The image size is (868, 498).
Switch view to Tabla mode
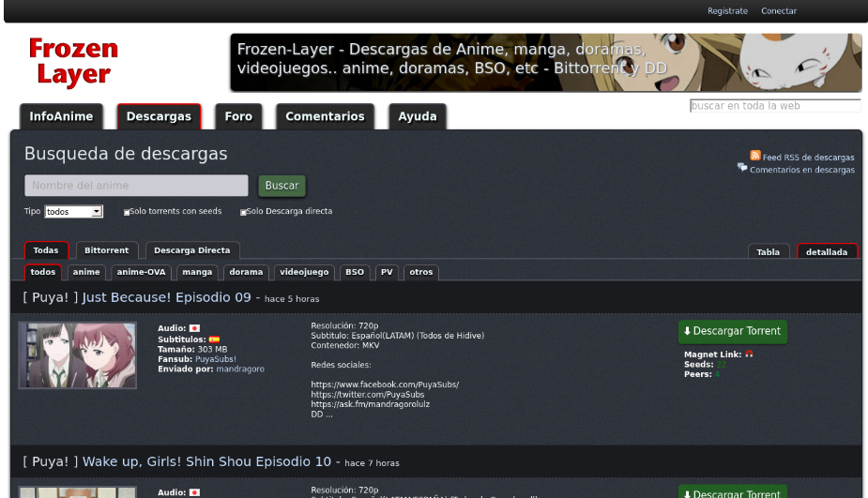click(768, 251)
